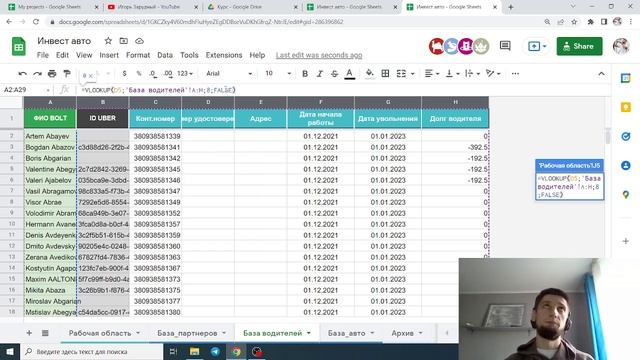This screenshot has width=640, height=360.
Task: Collapse the menus with up chevron
Action: tap(601, 74)
